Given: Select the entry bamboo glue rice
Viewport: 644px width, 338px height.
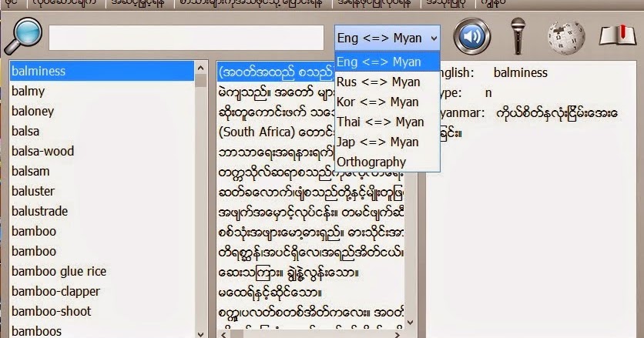Looking at the screenshot, I should [102, 272].
